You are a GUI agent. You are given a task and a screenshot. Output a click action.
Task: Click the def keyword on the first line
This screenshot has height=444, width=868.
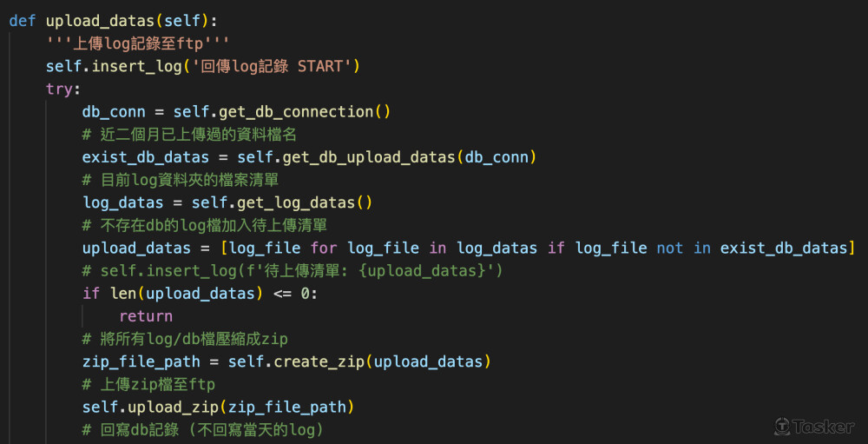point(23,21)
